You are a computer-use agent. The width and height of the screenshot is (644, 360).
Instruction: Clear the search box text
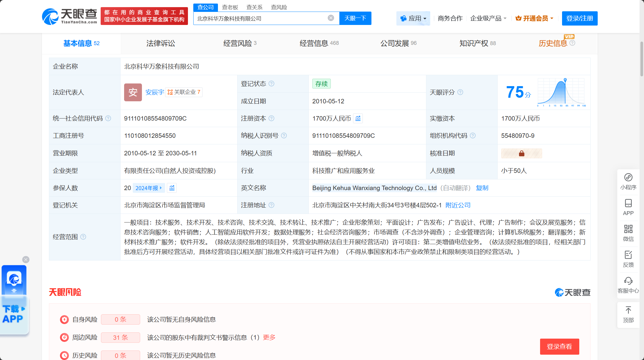pos(331,18)
